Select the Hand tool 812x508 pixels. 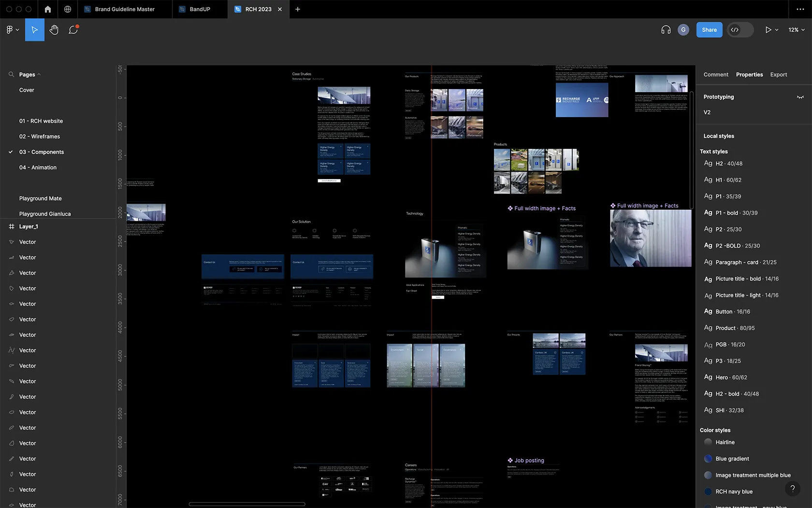[x=54, y=30]
